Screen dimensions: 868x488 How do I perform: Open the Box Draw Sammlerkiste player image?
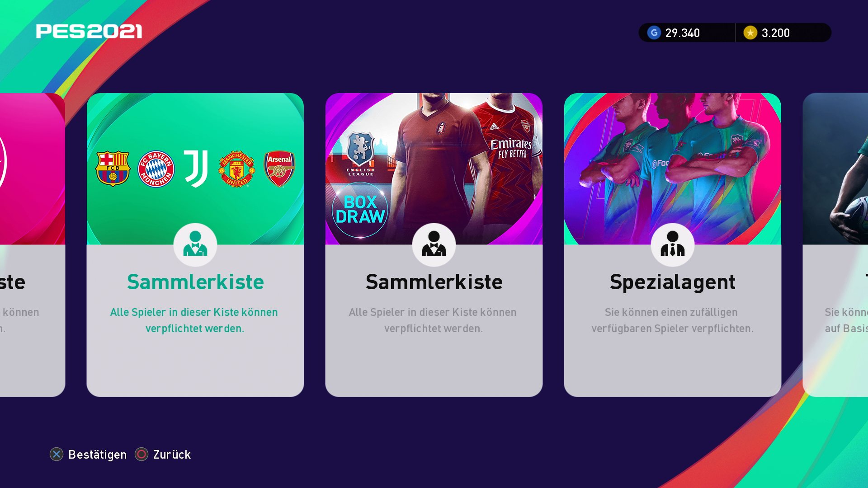(x=434, y=169)
